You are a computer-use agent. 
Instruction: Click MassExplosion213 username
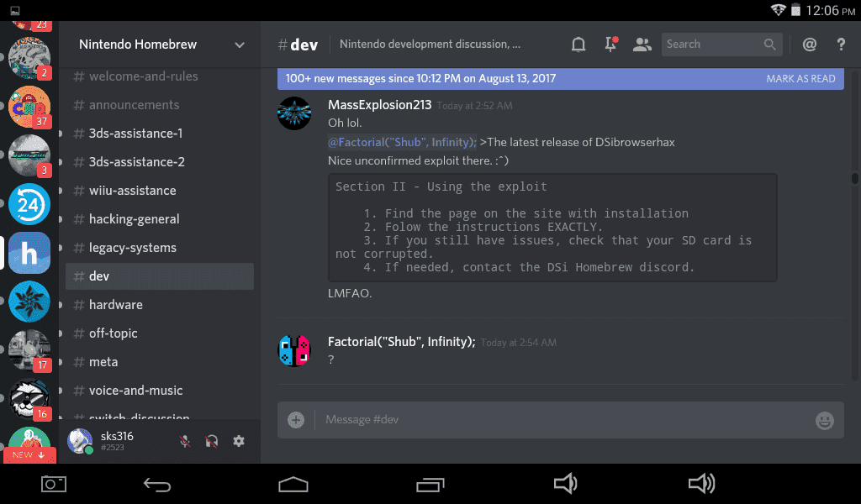pos(379,105)
